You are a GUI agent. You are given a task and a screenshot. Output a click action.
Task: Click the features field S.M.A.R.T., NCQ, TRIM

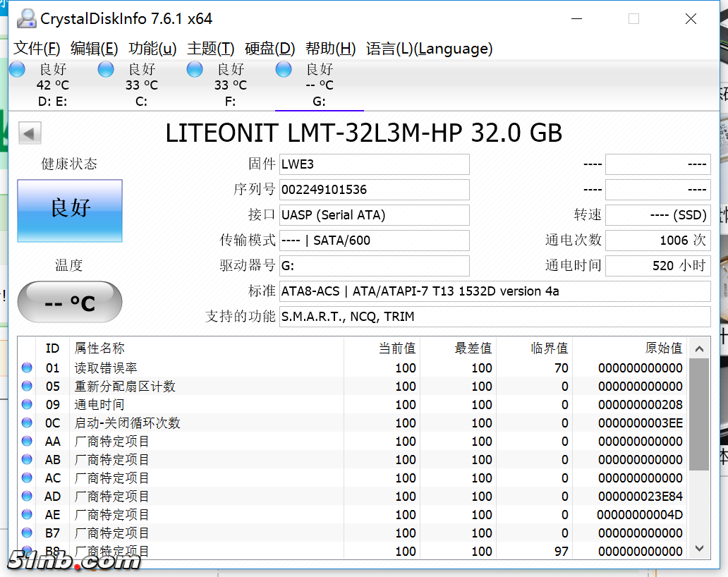click(x=495, y=317)
